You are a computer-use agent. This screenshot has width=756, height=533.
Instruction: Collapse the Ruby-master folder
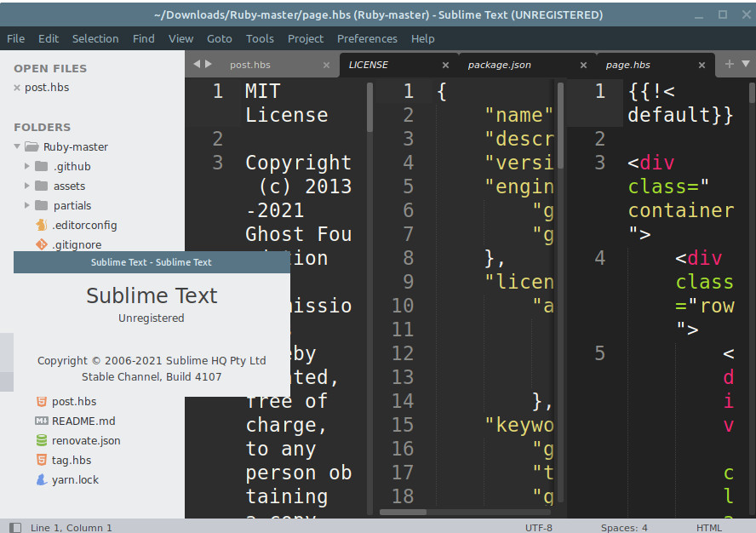17,146
